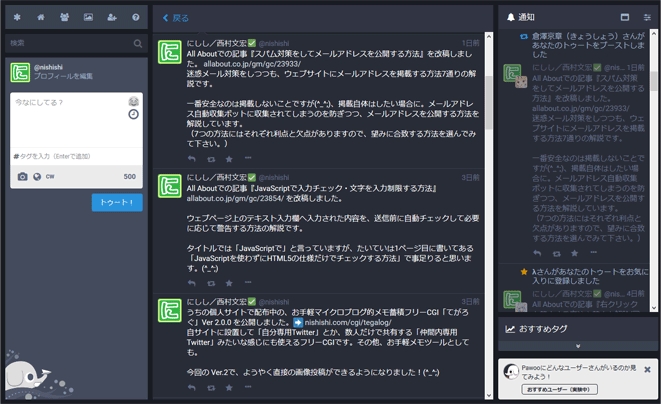Click the おすすめユーザー（実験中） button

[559, 389]
